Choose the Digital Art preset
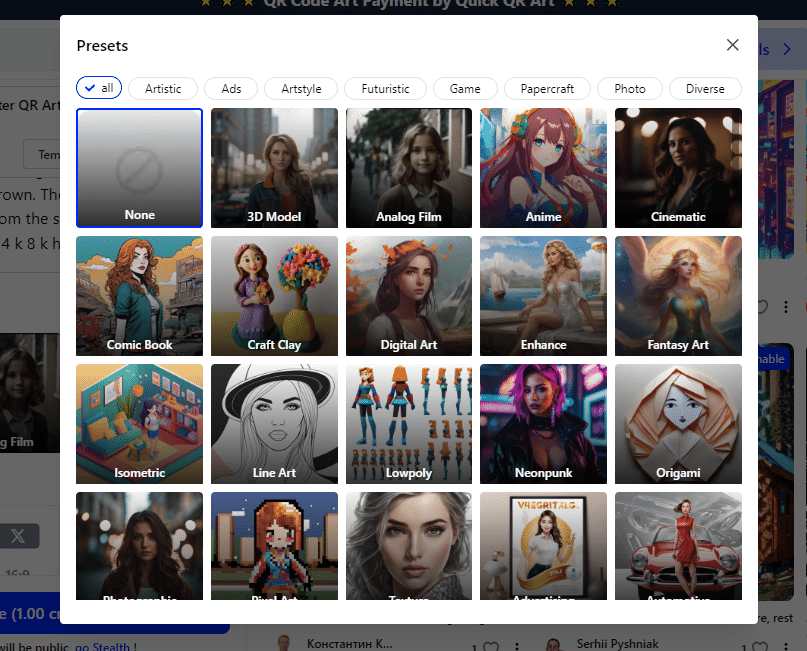The image size is (807, 651). [409, 296]
